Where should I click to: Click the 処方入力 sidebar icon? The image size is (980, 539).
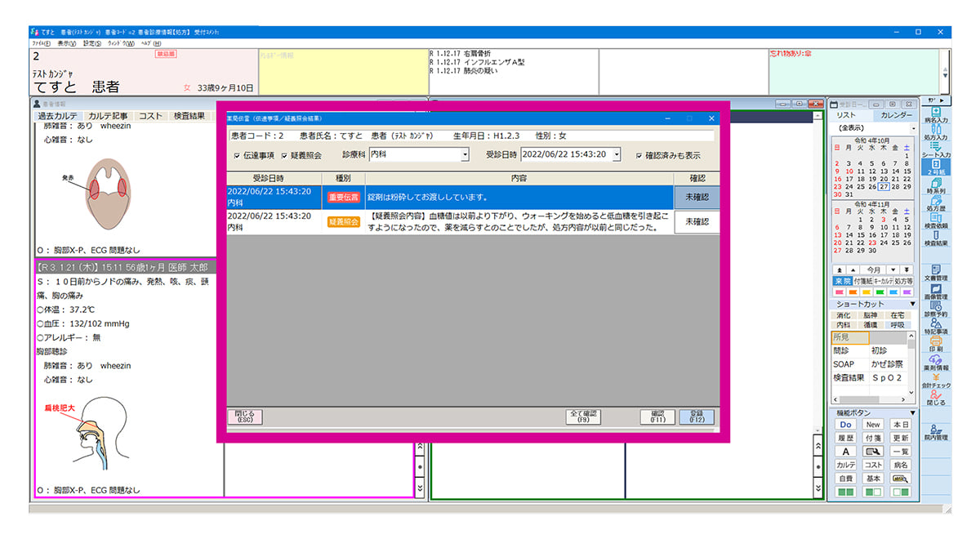point(935,137)
